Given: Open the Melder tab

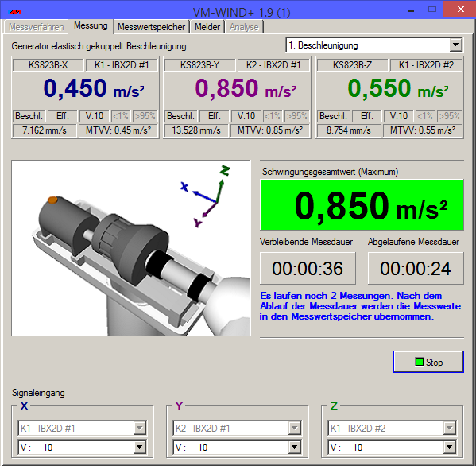Looking at the screenshot, I should point(207,27).
